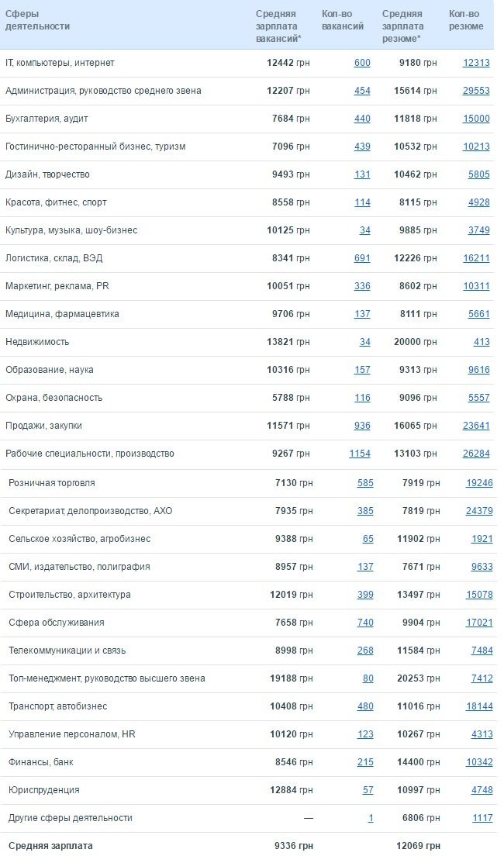Screen dimensions: 504x856
Task: Open 15078 resumes for Строительство, архитектура
Action: (x=479, y=595)
